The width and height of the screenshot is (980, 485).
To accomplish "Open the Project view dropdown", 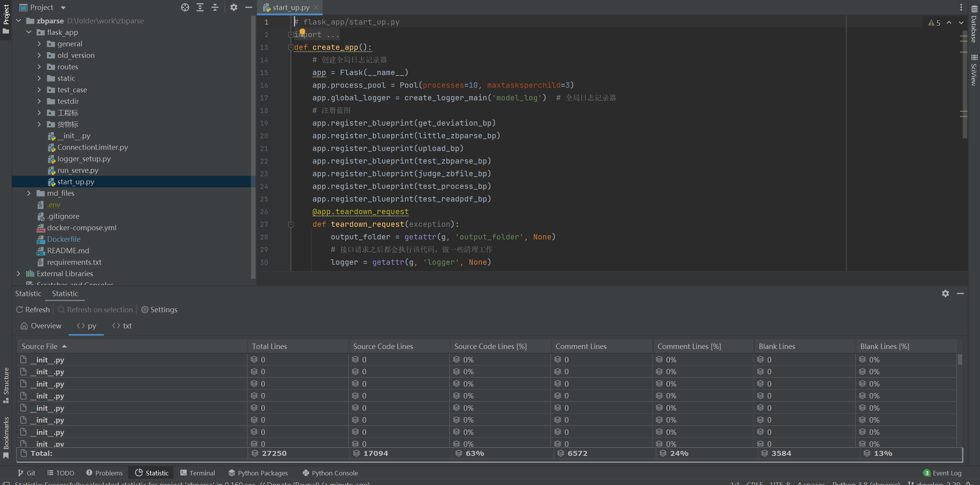I will (x=63, y=7).
